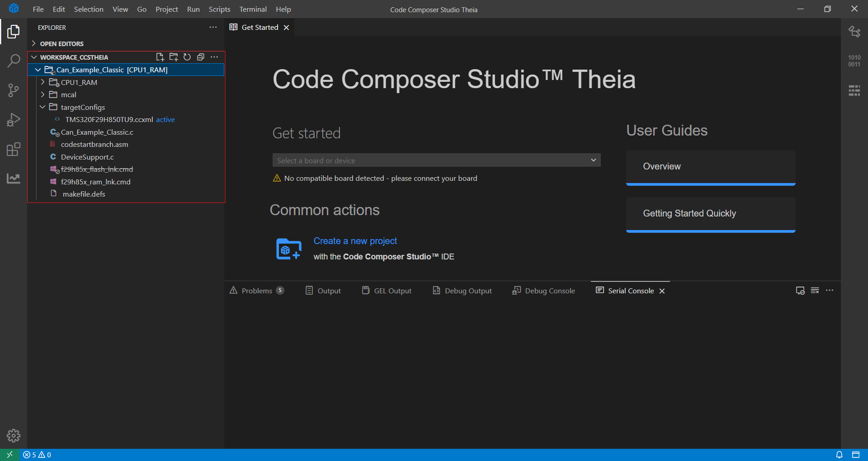This screenshot has width=868, height=461.
Task: Switch to the GEL Output tab
Action: [x=387, y=291]
